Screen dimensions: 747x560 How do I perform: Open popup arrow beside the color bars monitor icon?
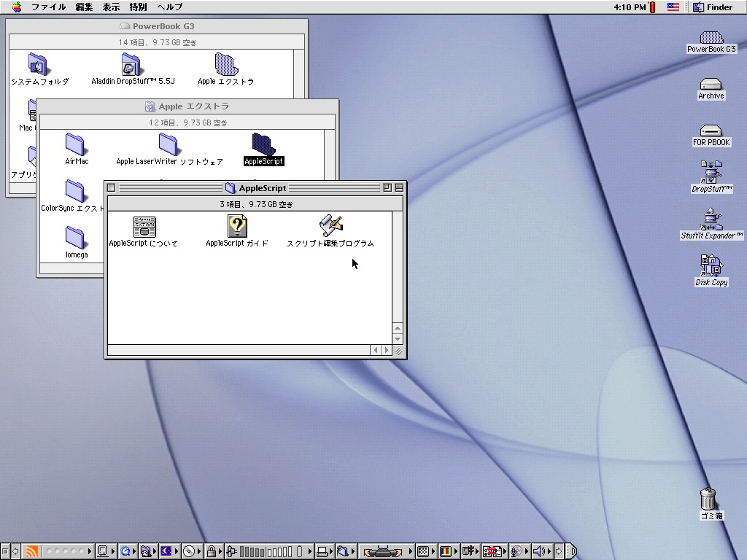[455, 551]
